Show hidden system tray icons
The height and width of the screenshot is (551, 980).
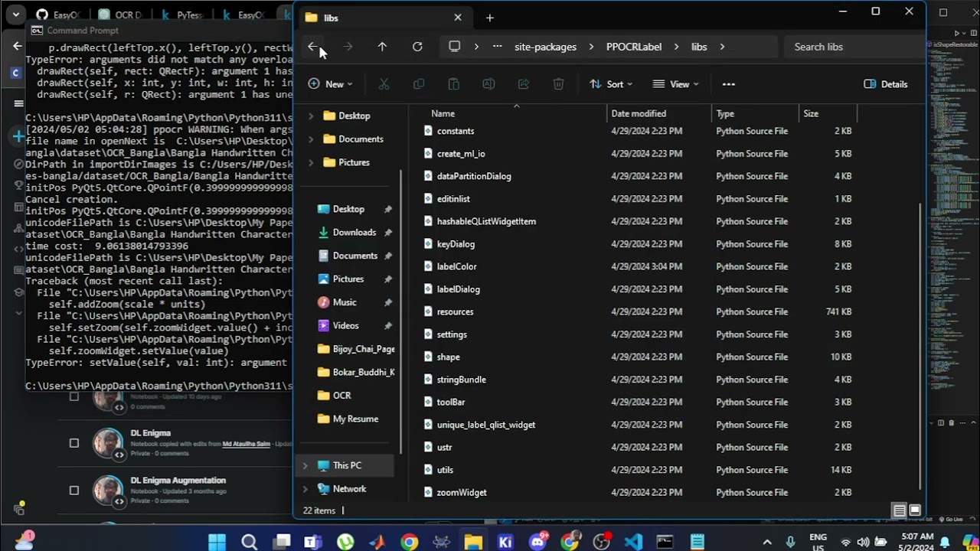tap(767, 542)
